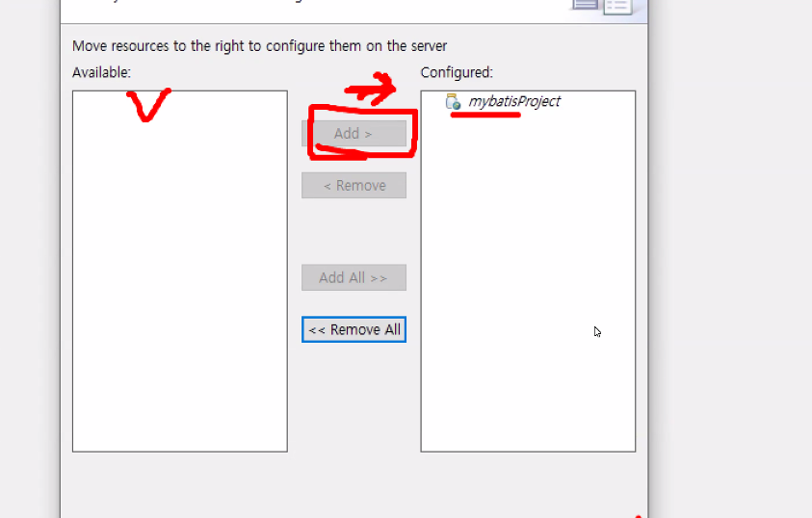The height and width of the screenshot is (518, 812).
Task: Click the Configured: label
Action: click(457, 72)
